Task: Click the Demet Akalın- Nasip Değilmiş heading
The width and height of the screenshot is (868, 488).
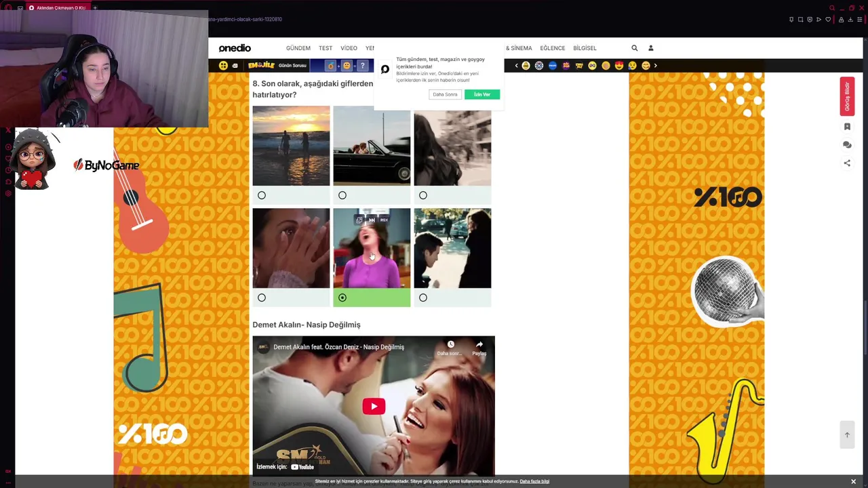Action: coord(307,325)
